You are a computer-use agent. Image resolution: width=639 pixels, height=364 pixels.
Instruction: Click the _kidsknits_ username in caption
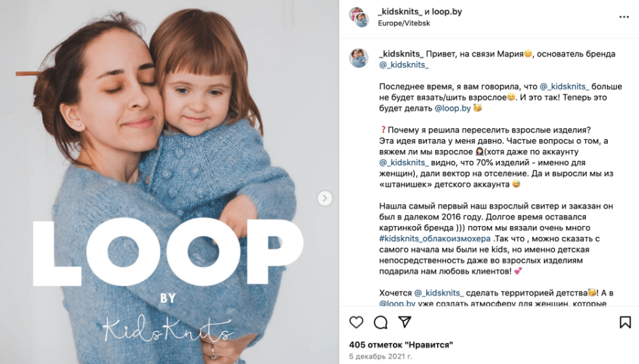401,54
